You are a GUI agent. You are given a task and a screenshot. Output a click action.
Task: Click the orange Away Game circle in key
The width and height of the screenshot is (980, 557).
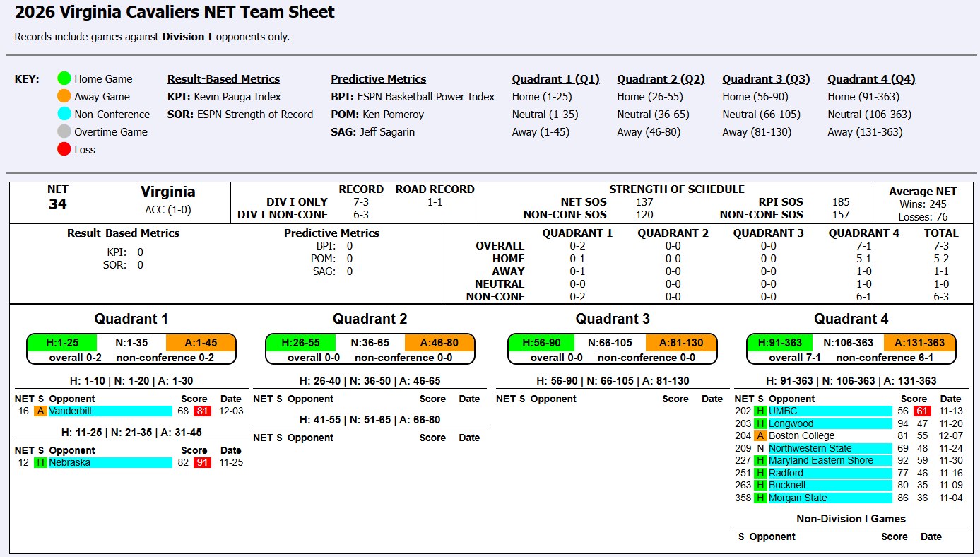tap(64, 97)
